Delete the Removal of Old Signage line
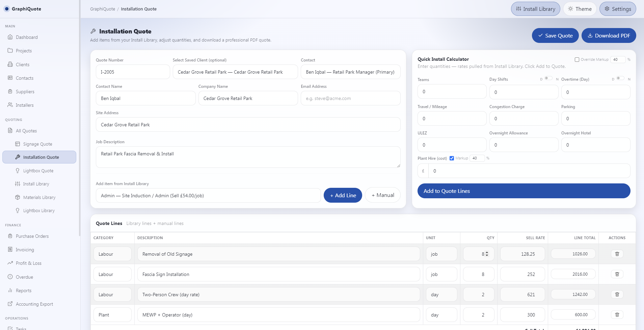The width and height of the screenshot is (644, 330). pyautogui.click(x=617, y=254)
